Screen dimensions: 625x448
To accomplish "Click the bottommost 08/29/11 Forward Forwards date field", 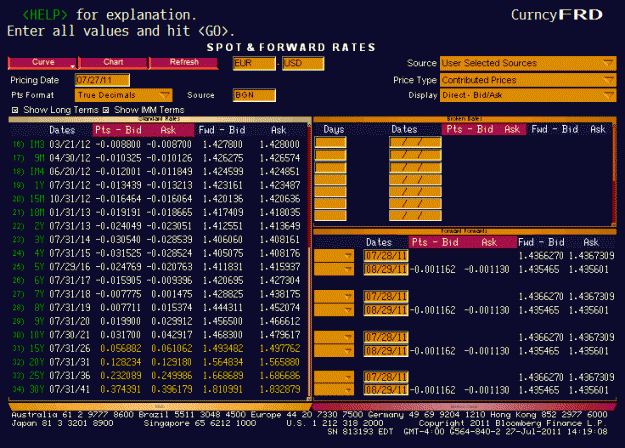I will pyautogui.click(x=386, y=390).
